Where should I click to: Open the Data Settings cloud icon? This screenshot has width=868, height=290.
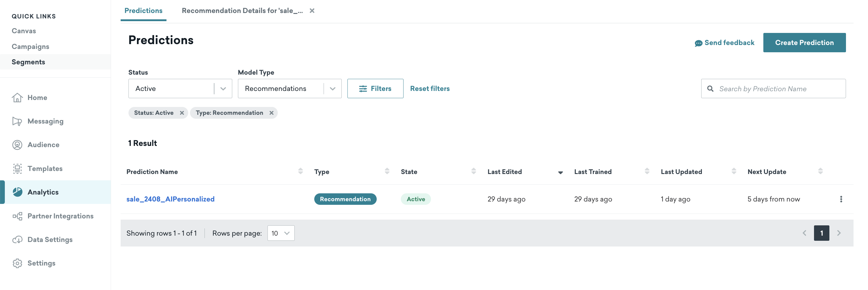pos(17,240)
